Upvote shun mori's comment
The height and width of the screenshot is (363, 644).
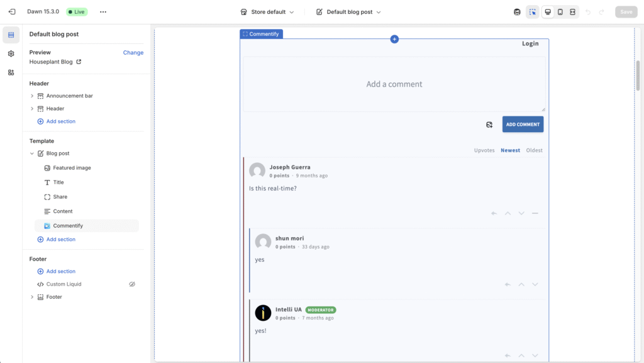point(521,284)
